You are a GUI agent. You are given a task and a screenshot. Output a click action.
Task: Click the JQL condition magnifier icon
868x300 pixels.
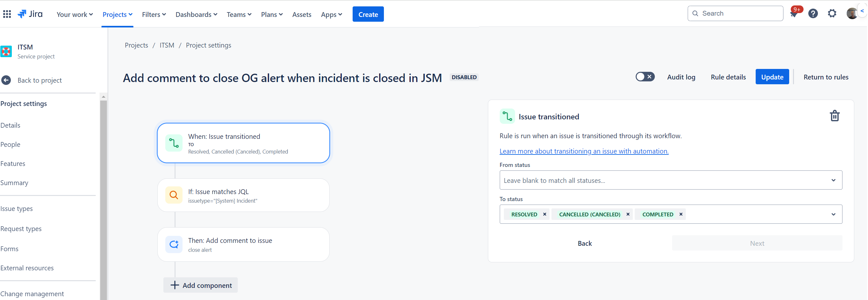tap(174, 195)
